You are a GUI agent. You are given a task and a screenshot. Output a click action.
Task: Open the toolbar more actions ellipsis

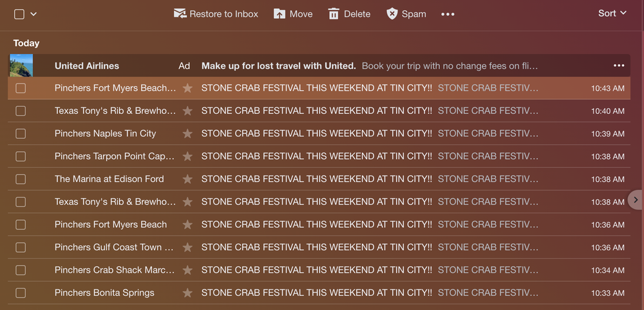(x=448, y=14)
